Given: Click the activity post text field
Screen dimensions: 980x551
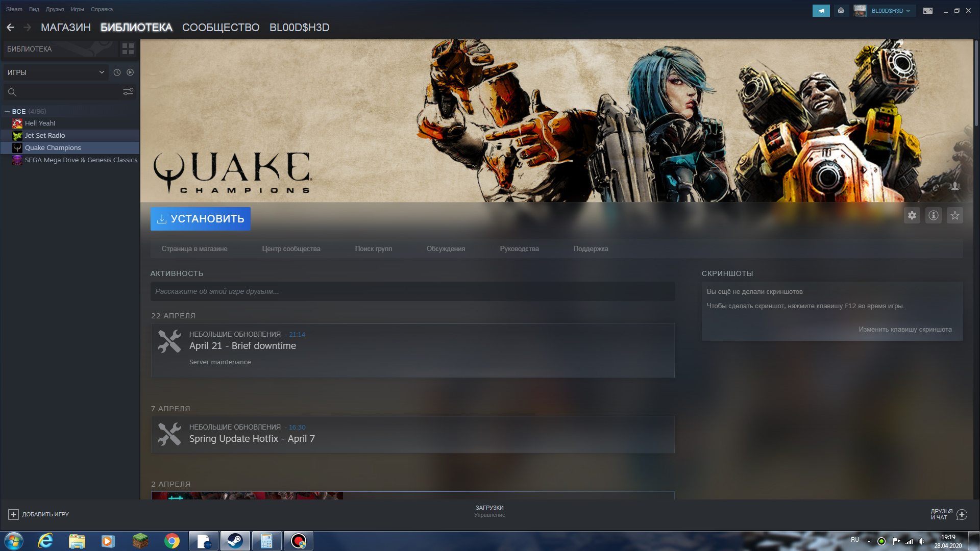Looking at the screenshot, I should [412, 291].
